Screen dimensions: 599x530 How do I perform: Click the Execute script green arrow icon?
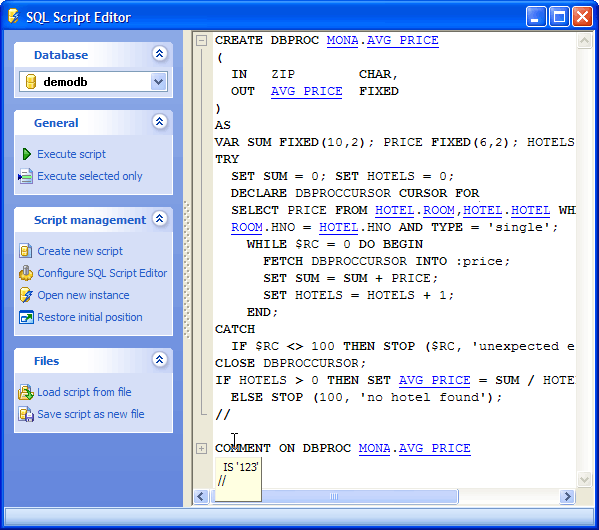[x=26, y=154]
